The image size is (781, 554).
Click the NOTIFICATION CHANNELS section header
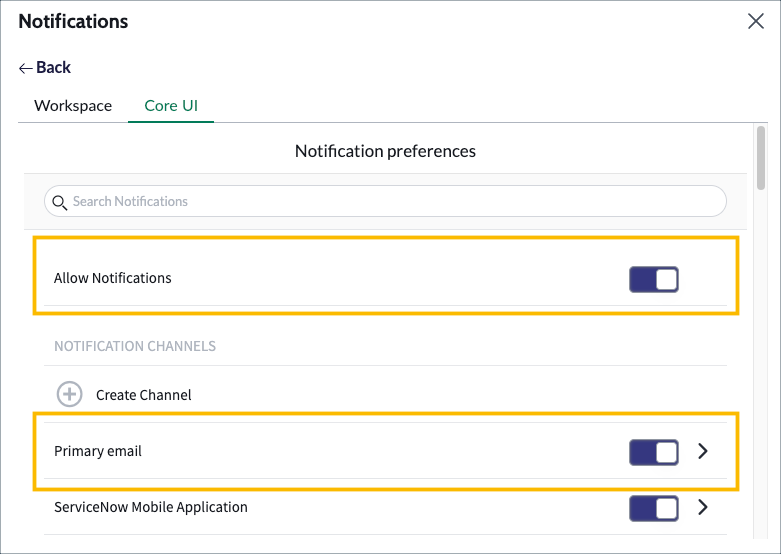pyautogui.click(x=135, y=346)
